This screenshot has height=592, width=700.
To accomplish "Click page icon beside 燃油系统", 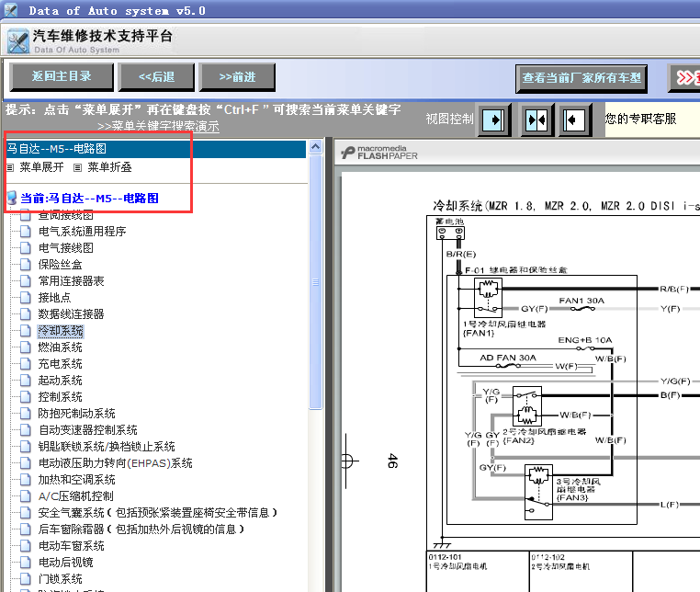I will point(26,347).
